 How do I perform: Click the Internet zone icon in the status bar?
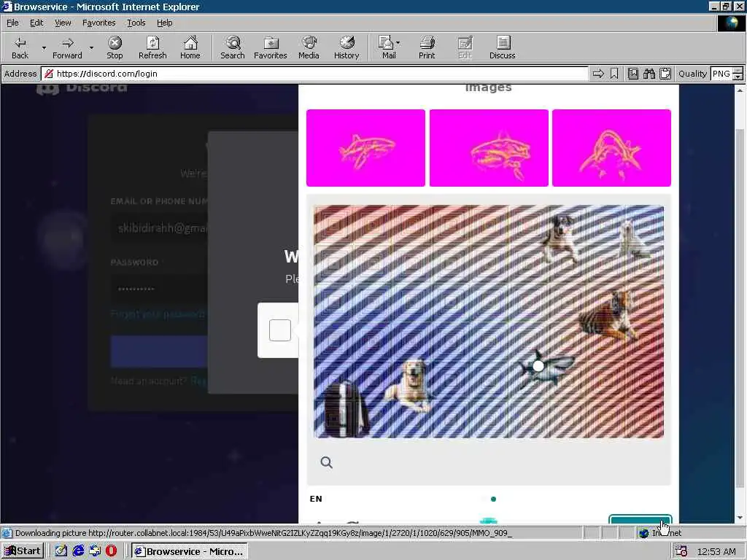point(643,533)
